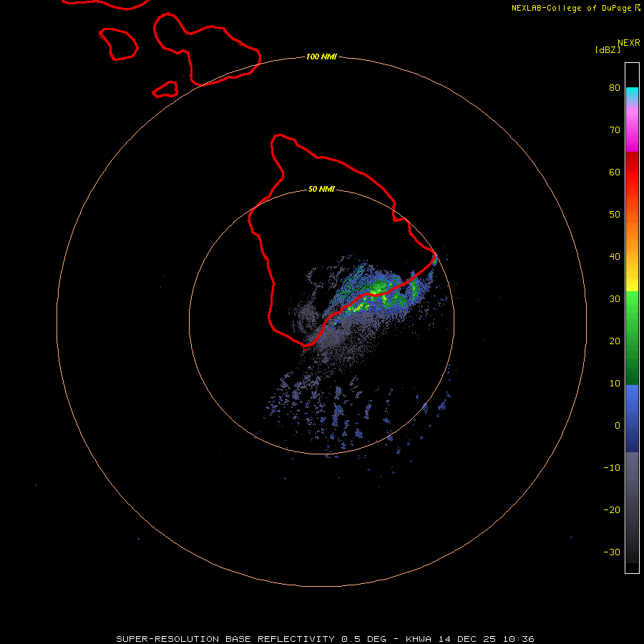Click the 30 value on the dBZ scale

click(x=615, y=299)
